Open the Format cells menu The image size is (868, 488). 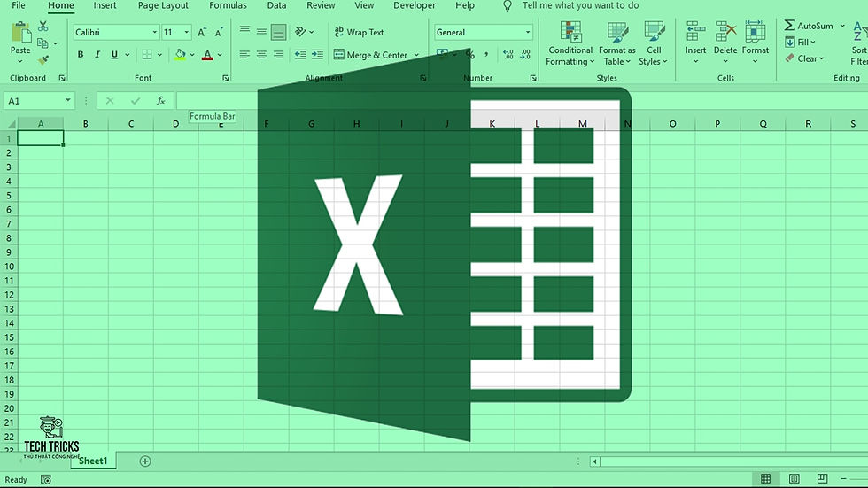[755, 43]
